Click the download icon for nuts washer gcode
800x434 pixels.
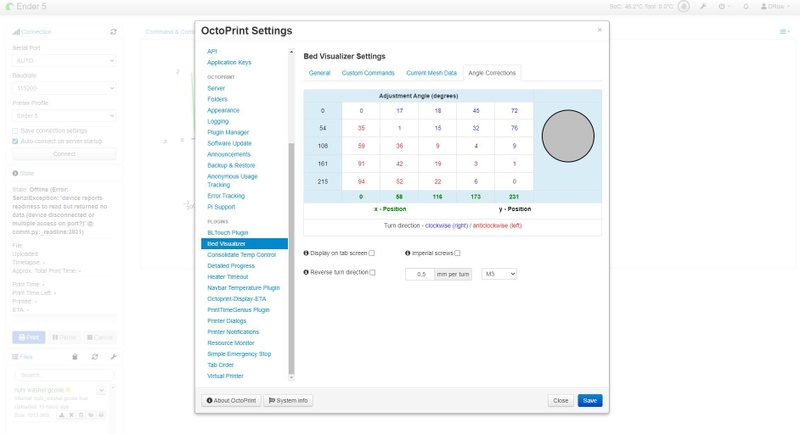click(x=62, y=415)
